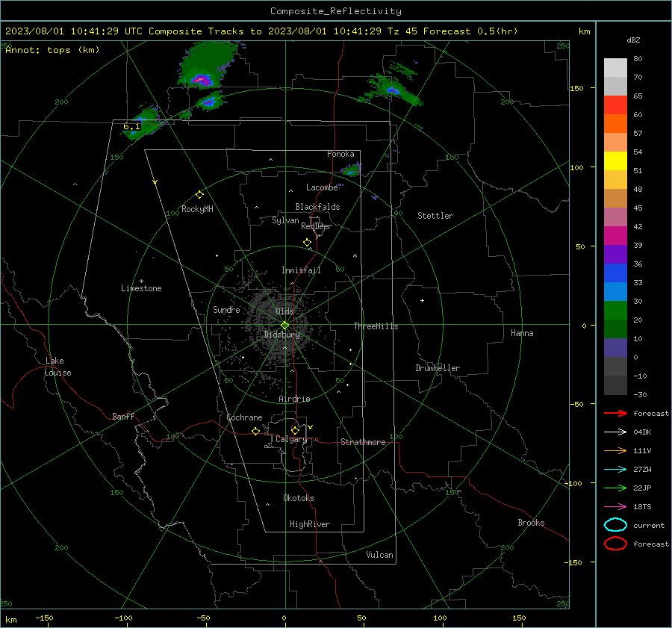
Task: Click the Didsbury town label
Action: (281, 335)
